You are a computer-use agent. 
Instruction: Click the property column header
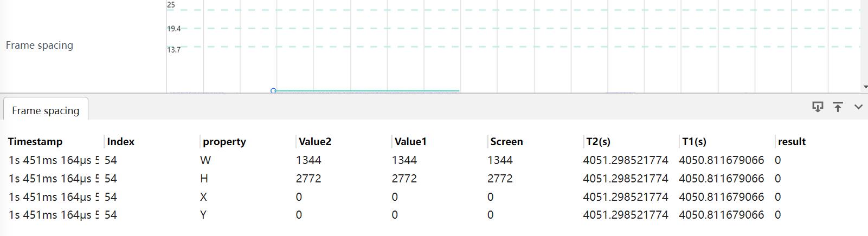224,142
